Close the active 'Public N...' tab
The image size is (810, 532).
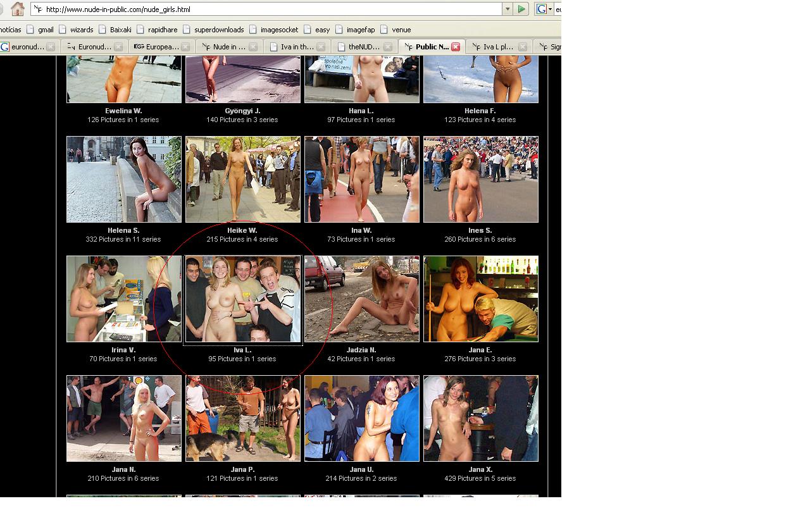pyautogui.click(x=456, y=47)
